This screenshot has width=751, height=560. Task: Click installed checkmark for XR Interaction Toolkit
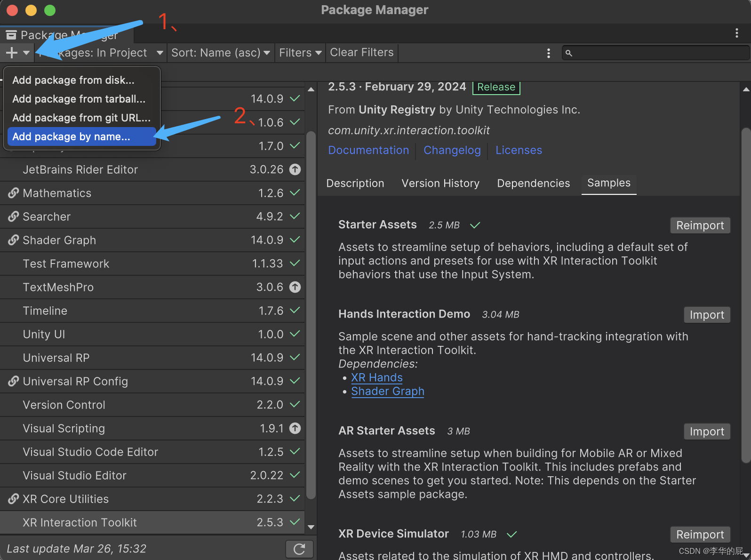click(x=295, y=522)
